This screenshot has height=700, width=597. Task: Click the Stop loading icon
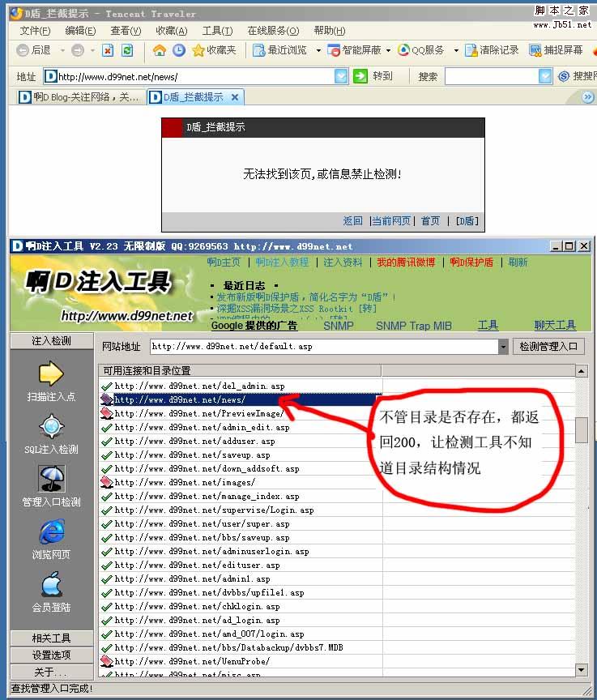click(108, 50)
